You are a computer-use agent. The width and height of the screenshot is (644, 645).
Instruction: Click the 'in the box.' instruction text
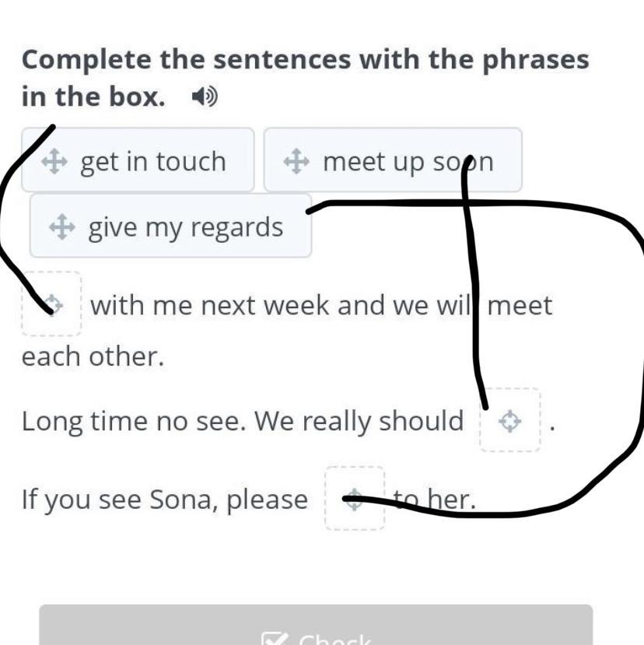pyautogui.click(x=93, y=97)
